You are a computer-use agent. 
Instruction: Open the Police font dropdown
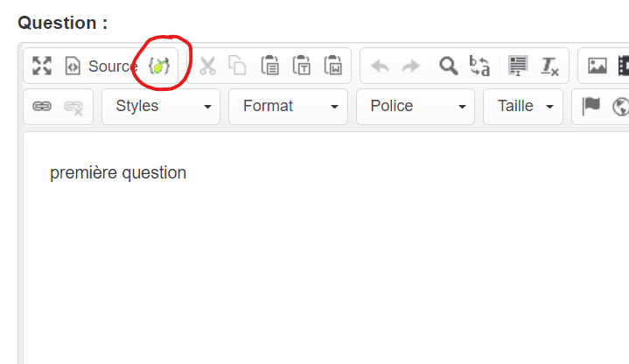(416, 107)
